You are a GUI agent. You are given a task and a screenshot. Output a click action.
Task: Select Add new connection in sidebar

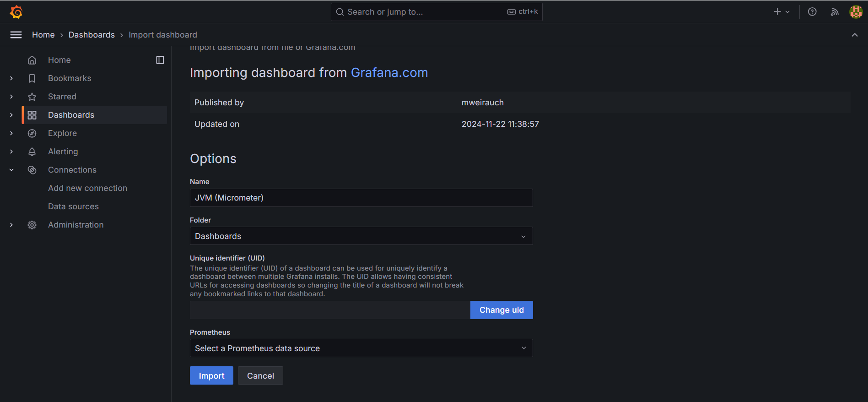(87, 188)
